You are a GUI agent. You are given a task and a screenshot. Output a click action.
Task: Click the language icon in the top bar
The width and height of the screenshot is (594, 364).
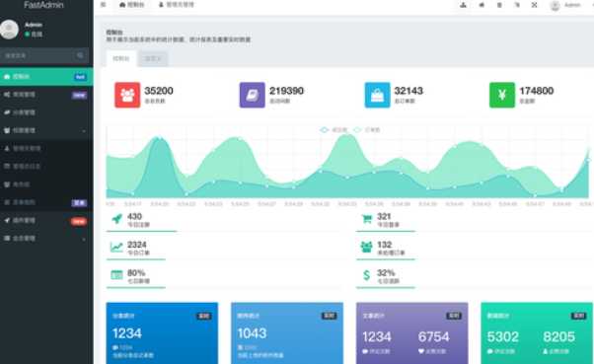[517, 5]
